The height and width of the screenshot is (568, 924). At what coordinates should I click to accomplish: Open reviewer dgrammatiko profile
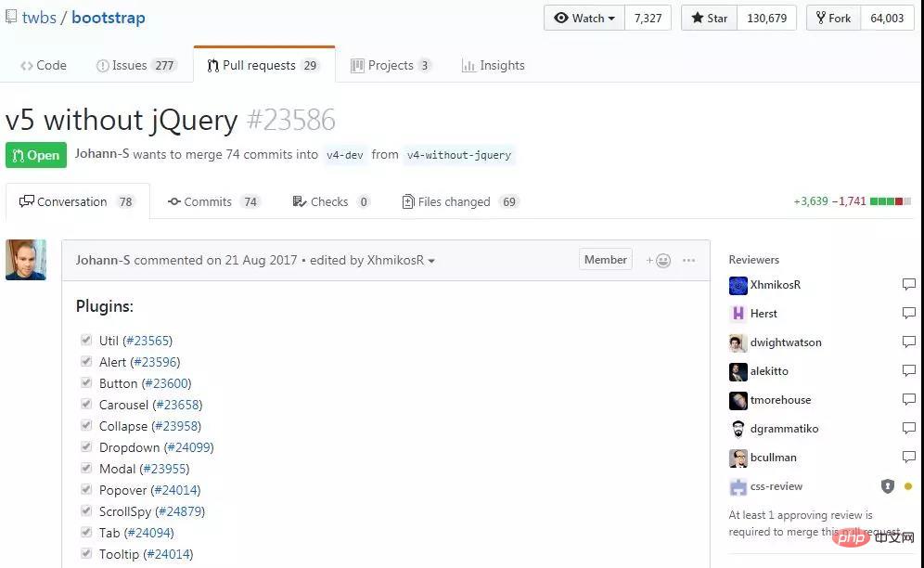[784, 429]
